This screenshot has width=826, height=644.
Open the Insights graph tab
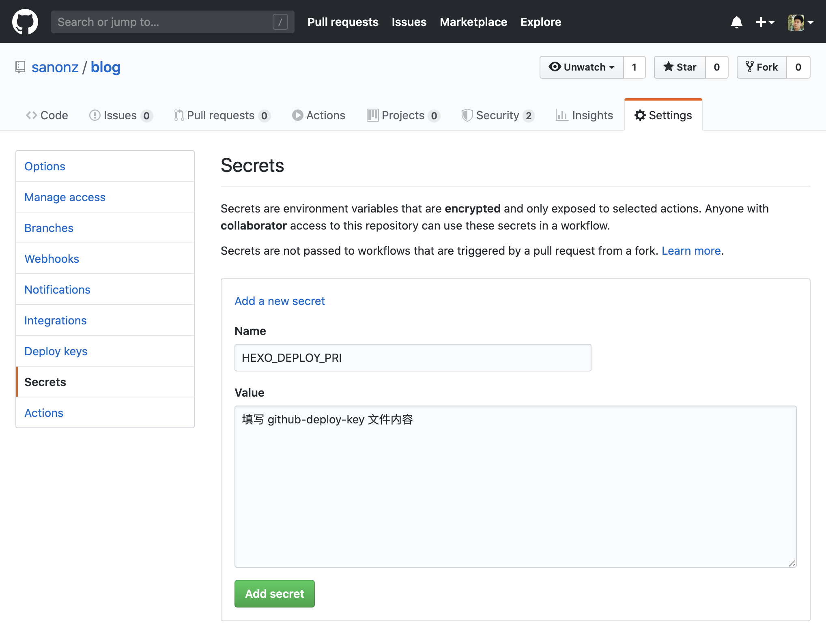[x=584, y=115]
